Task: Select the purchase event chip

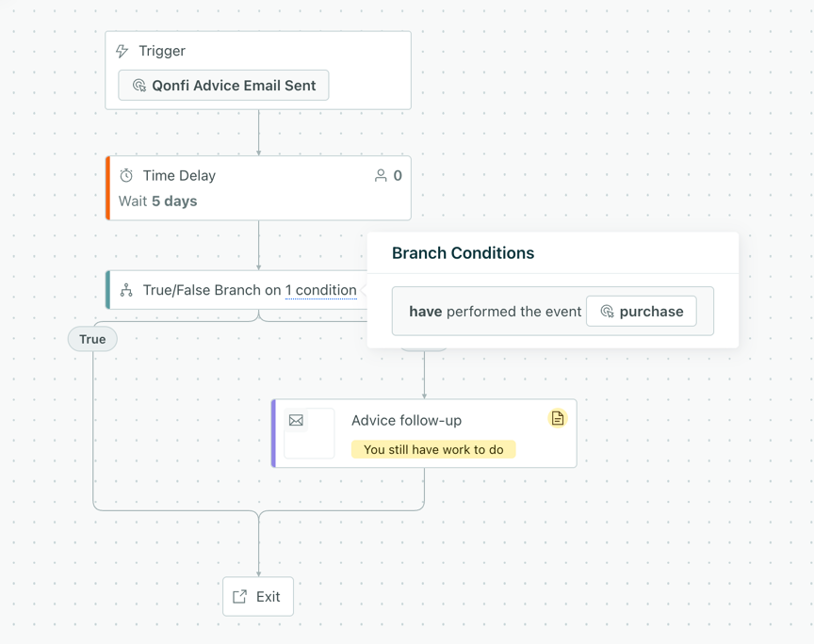Action: click(x=642, y=312)
